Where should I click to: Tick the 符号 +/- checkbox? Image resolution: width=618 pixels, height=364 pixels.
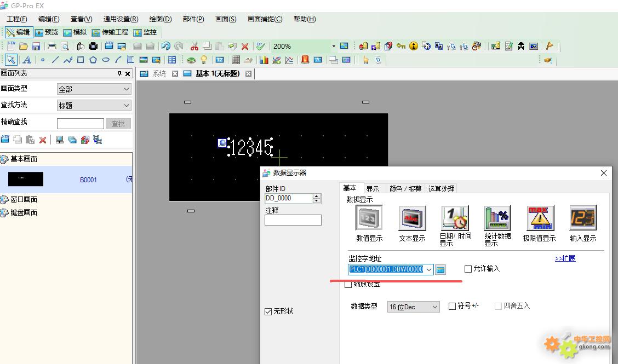452,307
